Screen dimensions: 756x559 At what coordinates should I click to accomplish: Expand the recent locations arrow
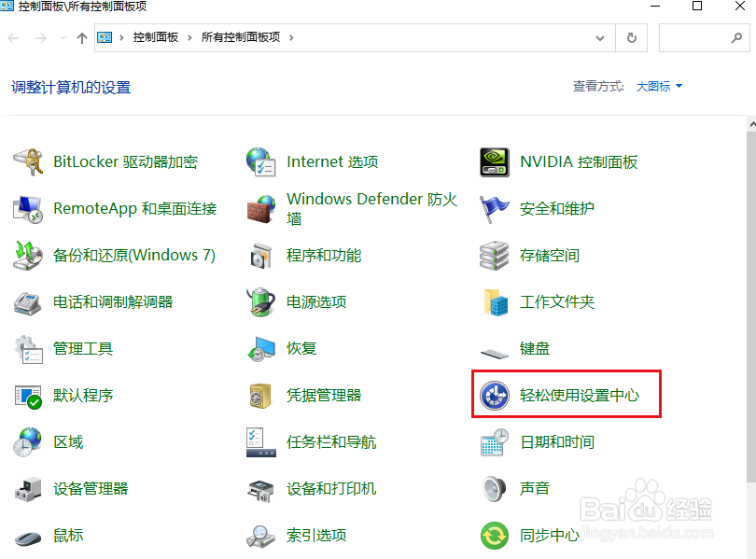coord(63,37)
